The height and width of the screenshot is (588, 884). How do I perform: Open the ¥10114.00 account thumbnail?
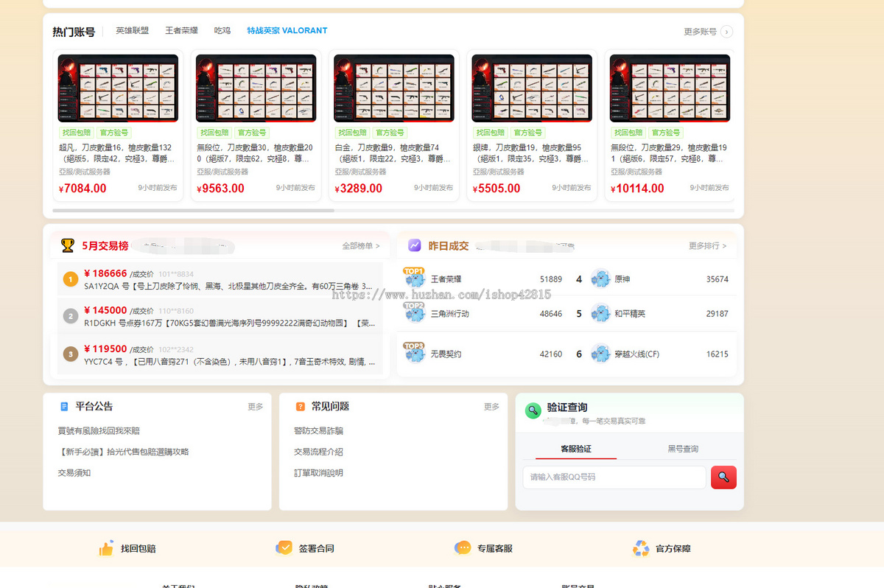(x=670, y=88)
